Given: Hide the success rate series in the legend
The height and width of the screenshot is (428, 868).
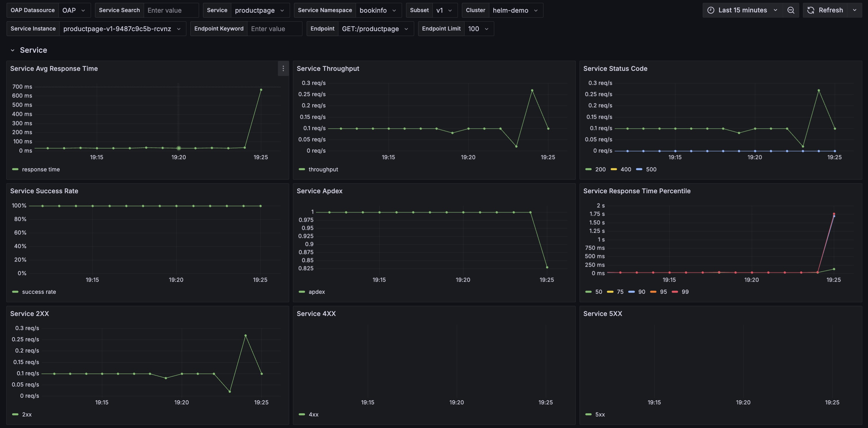Looking at the screenshot, I should (39, 291).
